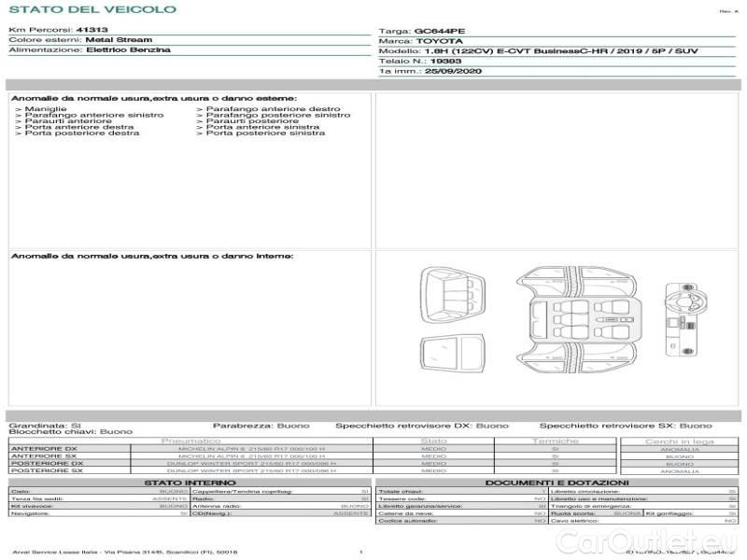Click the 'Colore esterni: Metal Stream' line
Screen dimensions: 747x560
(80, 39)
